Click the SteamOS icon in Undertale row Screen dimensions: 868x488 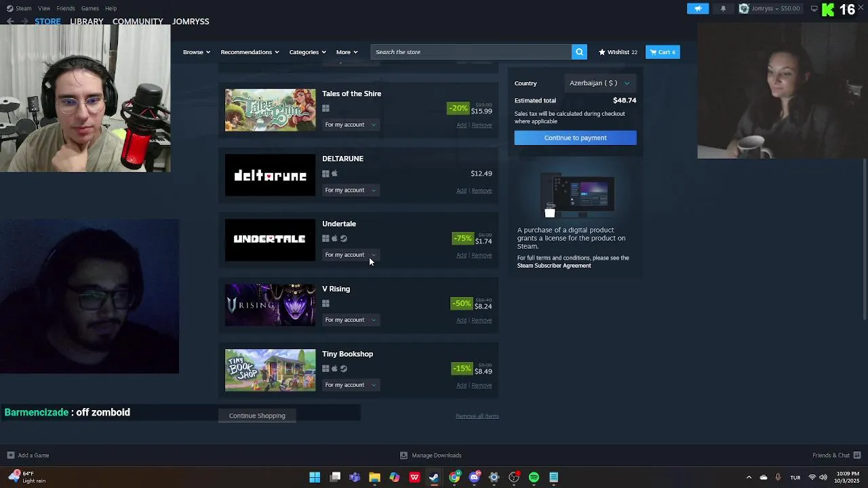coord(343,239)
